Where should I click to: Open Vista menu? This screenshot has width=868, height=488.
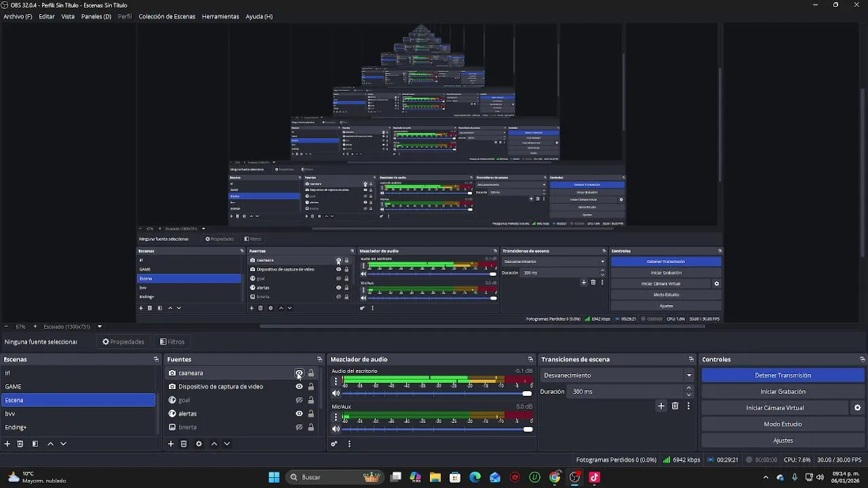(68, 16)
